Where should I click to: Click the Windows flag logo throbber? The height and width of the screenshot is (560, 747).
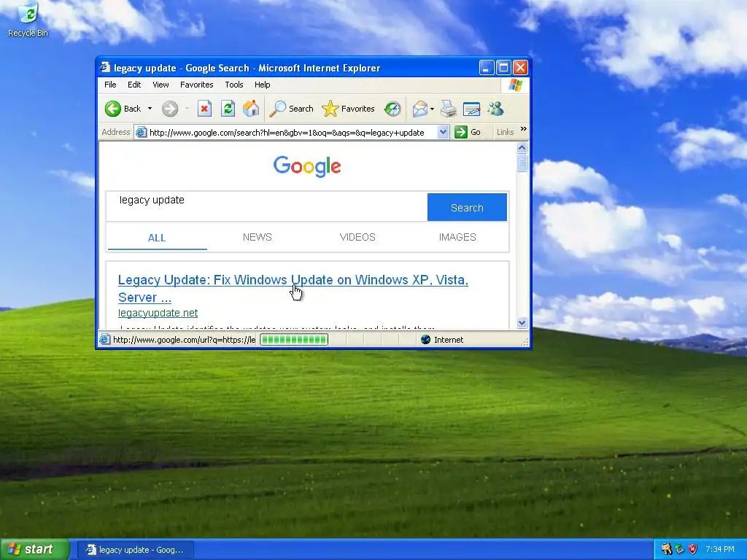(515, 85)
